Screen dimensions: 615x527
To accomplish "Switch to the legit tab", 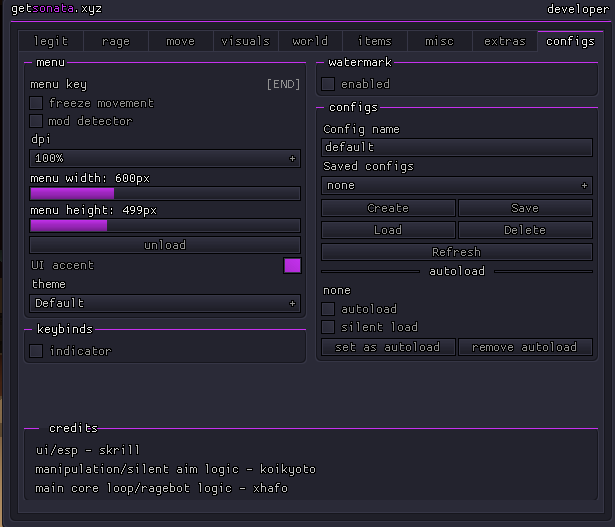I will point(51,41).
